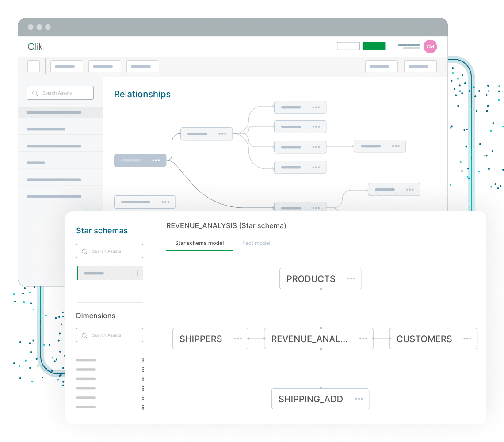Select the SHIPPERS table node
Viewport: 504px width, 442px height.
click(210, 339)
